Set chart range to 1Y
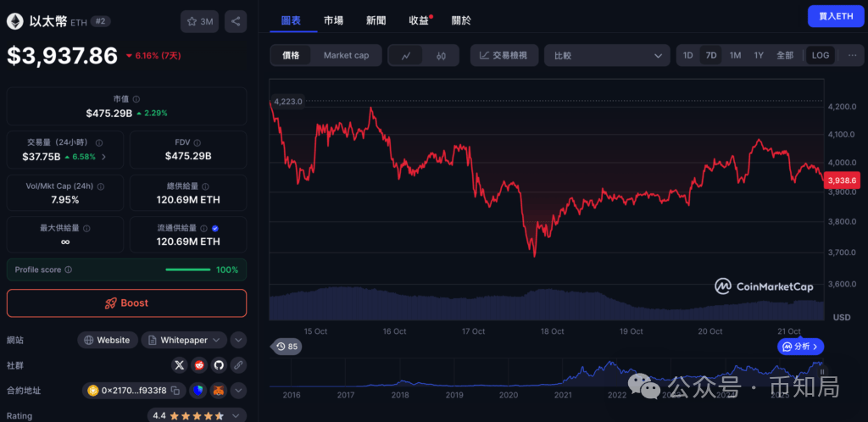The height and width of the screenshot is (422, 868). click(759, 55)
